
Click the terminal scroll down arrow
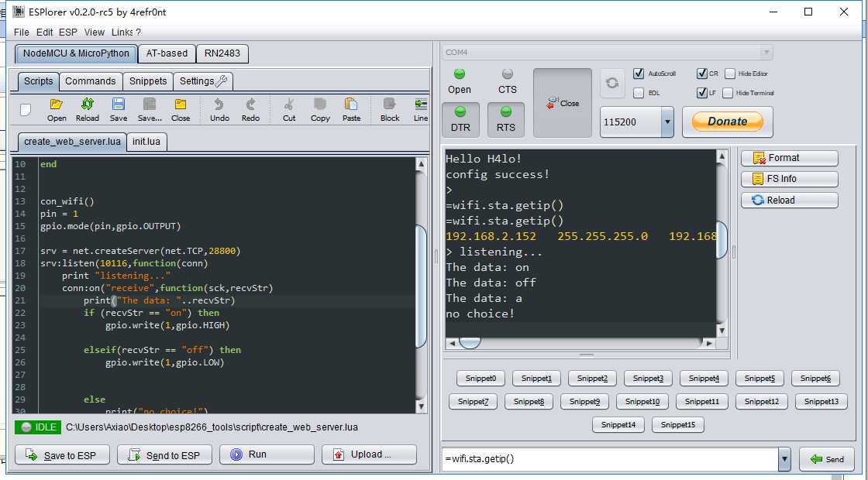coord(722,331)
